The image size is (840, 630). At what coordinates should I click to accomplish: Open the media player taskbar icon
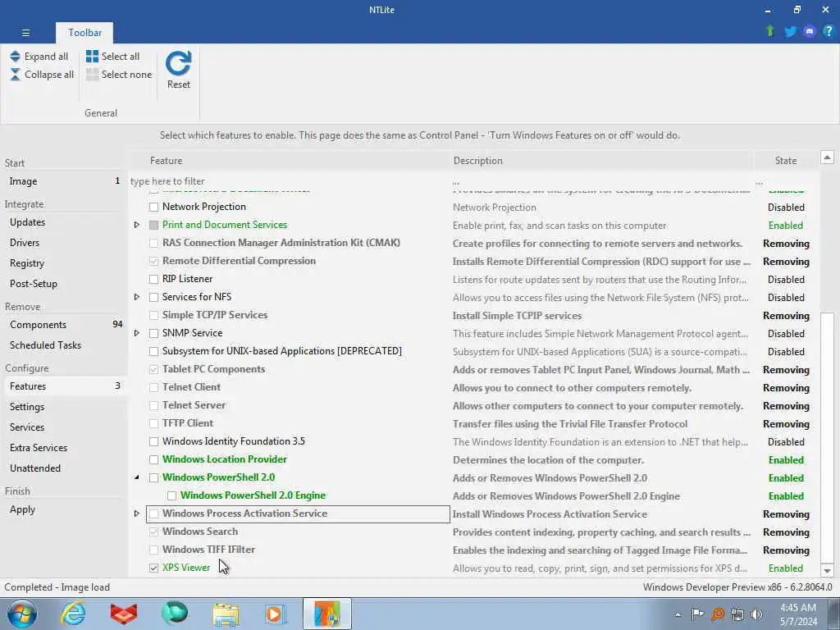click(276, 614)
